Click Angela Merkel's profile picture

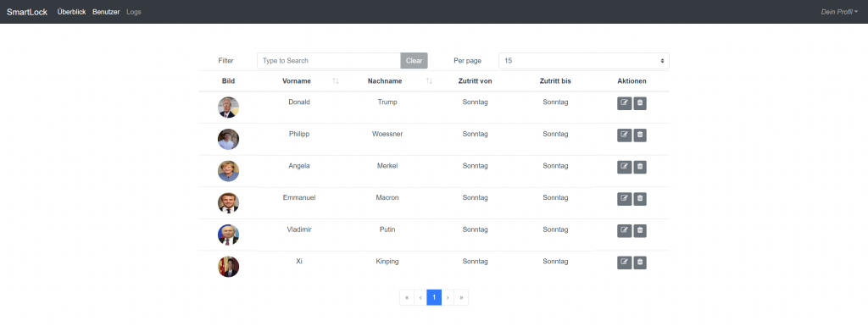click(228, 171)
